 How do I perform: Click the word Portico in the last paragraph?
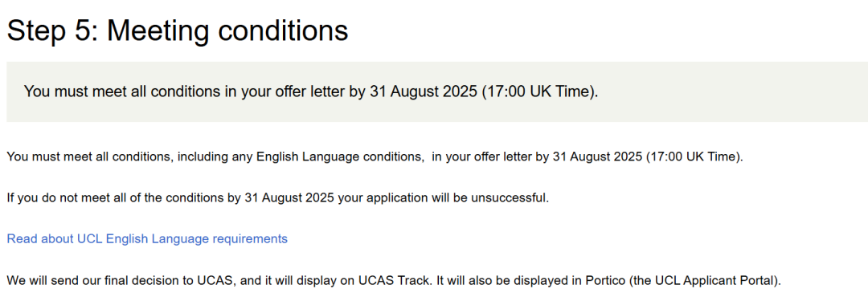605,280
